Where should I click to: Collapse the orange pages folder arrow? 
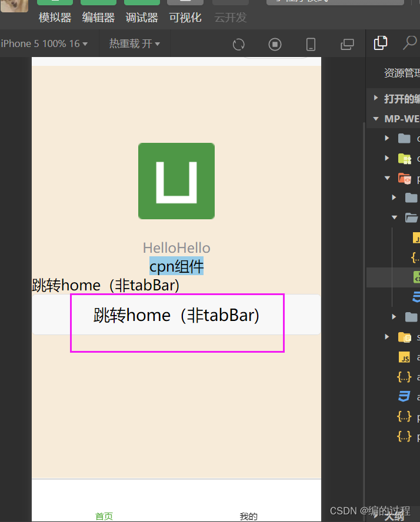coord(387,178)
